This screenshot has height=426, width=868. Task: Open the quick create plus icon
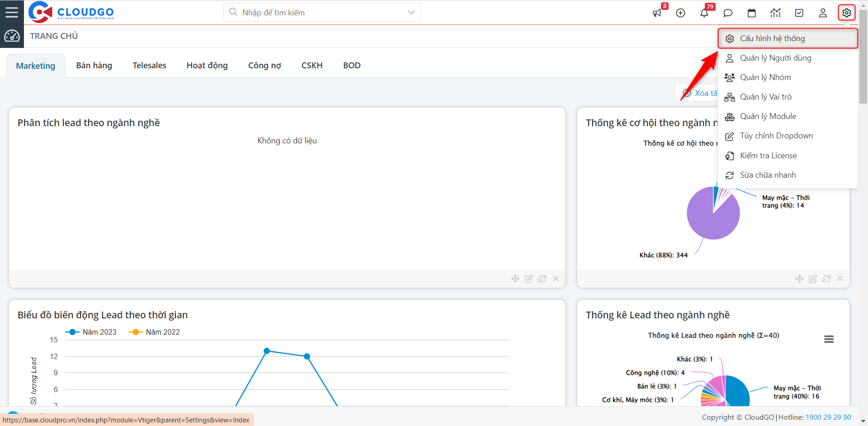point(680,13)
